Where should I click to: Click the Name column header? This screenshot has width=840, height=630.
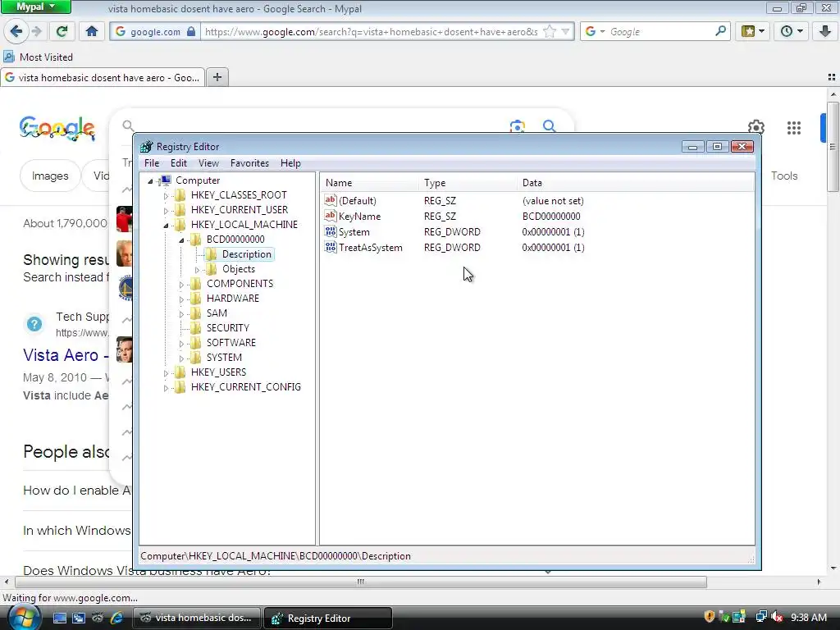[x=370, y=183]
